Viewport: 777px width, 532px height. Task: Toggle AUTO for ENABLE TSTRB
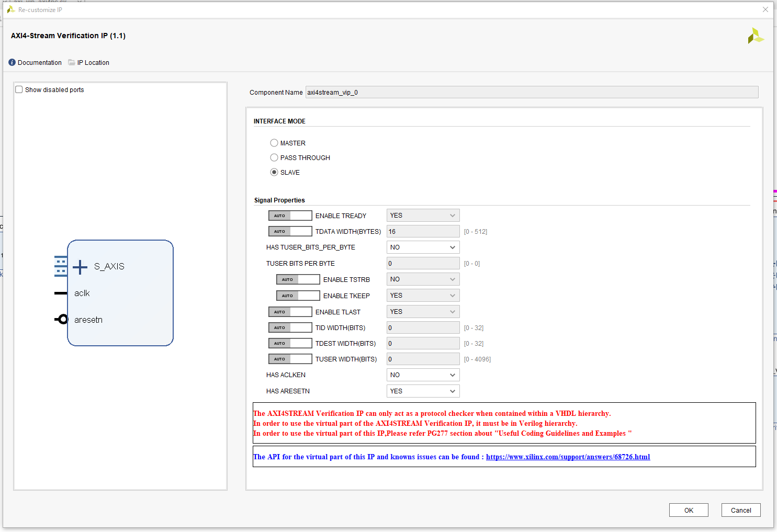[x=298, y=279]
